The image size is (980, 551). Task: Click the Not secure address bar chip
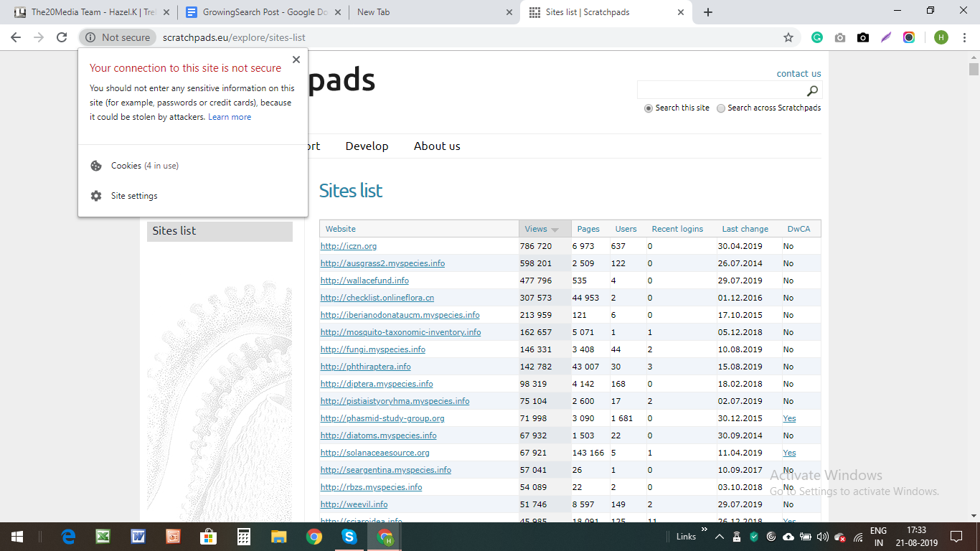click(118, 37)
